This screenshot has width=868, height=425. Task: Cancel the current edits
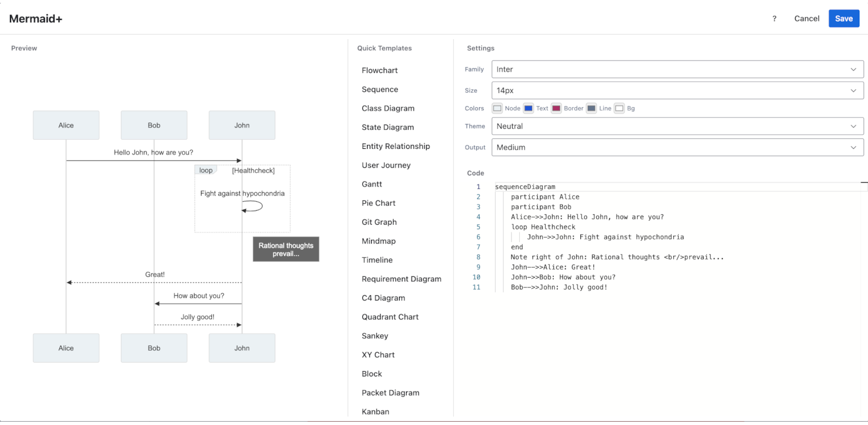point(807,18)
